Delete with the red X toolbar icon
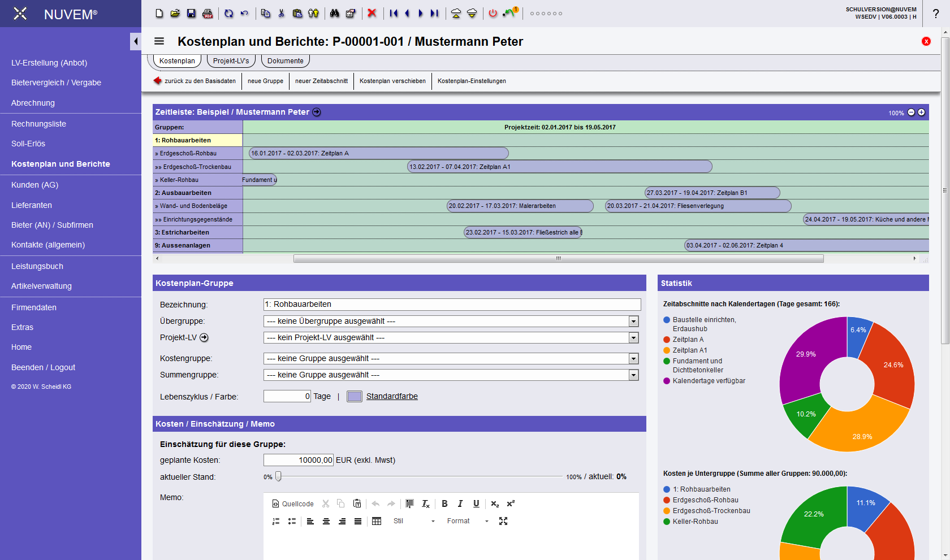This screenshot has width=950, height=560. click(372, 13)
